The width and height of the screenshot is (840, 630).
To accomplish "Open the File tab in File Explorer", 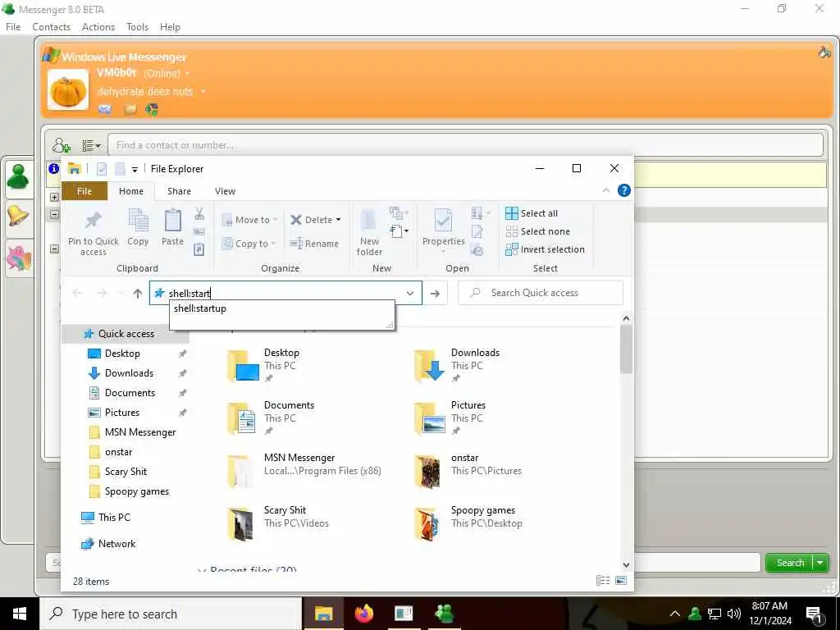I will [x=84, y=191].
